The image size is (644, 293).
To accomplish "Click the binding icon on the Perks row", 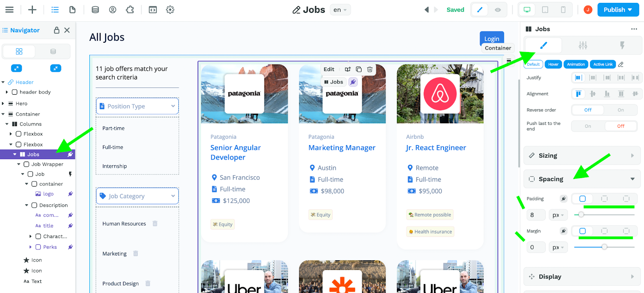I will coord(70,247).
